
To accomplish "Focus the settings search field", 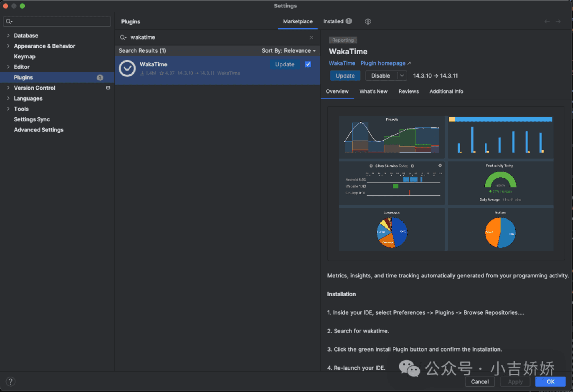I will 57,21.
